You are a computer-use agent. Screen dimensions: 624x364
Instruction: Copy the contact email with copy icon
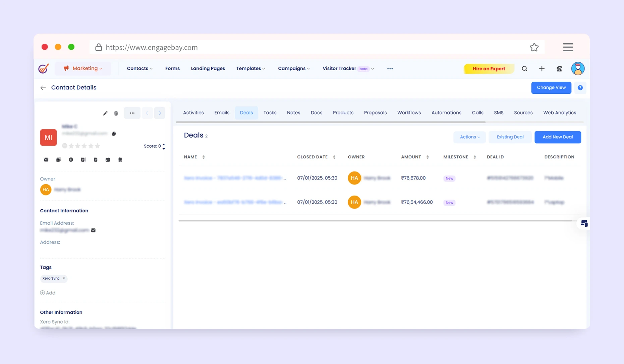coord(114,134)
